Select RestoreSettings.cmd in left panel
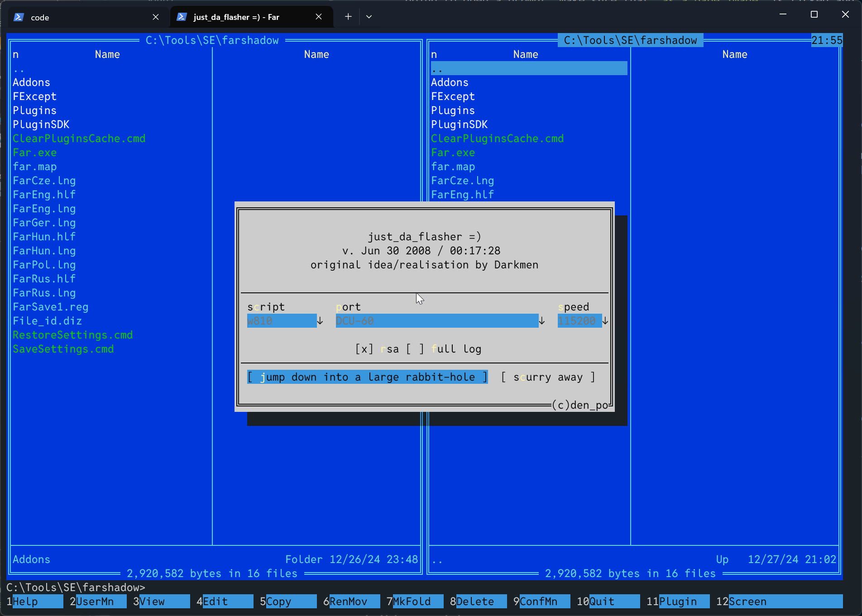This screenshot has height=616, width=862. pos(73,335)
